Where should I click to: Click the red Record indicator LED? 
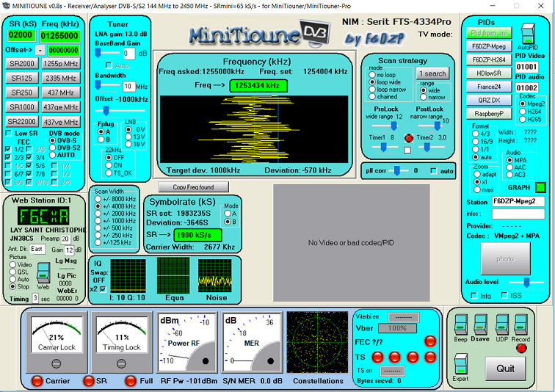[521, 348]
